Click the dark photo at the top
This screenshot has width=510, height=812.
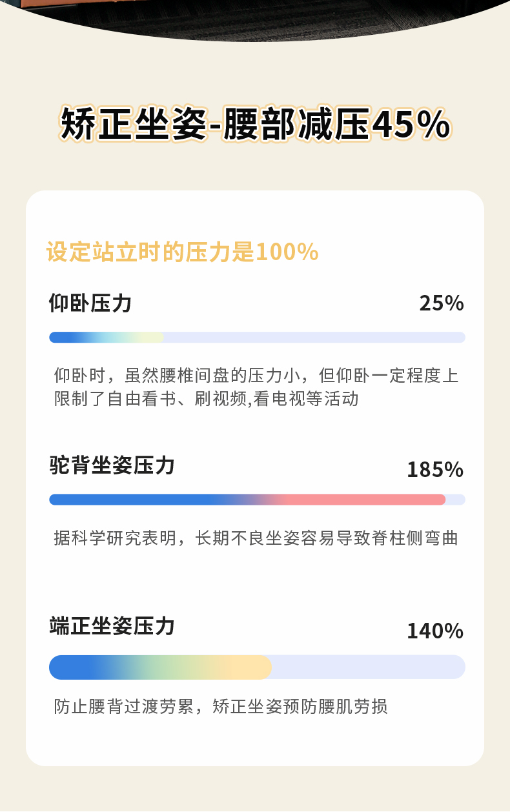pos(255,16)
